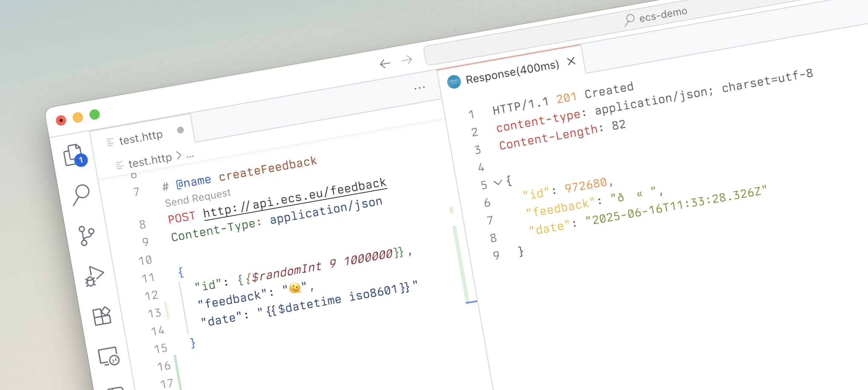The width and height of the screenshot is (868, 390).
Task: Open the Extensions view
Action: point(102,316)
